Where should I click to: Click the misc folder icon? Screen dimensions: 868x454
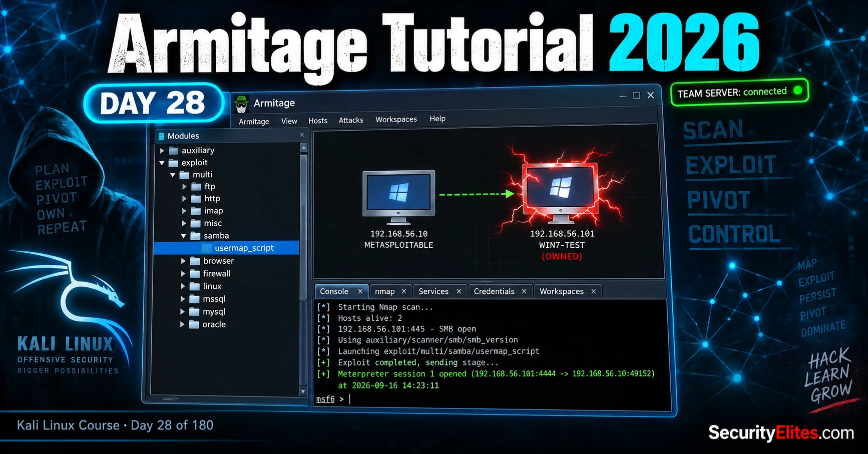point(196,223)
